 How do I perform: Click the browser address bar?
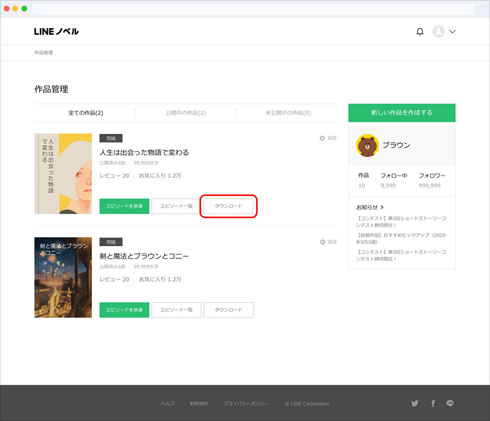[x=253, y=9]
